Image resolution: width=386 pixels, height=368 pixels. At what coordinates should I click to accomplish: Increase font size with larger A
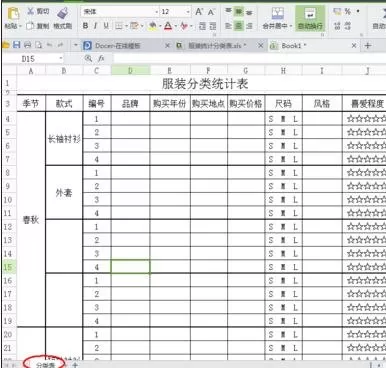(x=199, y=12)
